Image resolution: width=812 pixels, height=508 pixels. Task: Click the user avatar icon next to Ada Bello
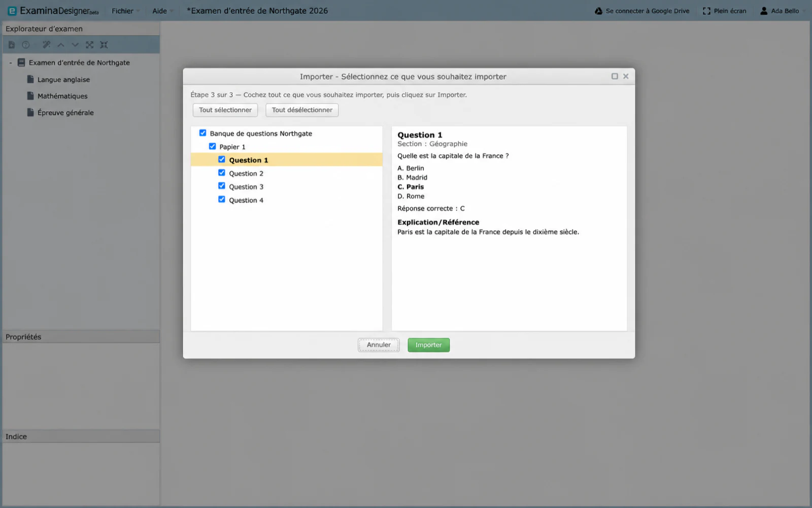764,11
